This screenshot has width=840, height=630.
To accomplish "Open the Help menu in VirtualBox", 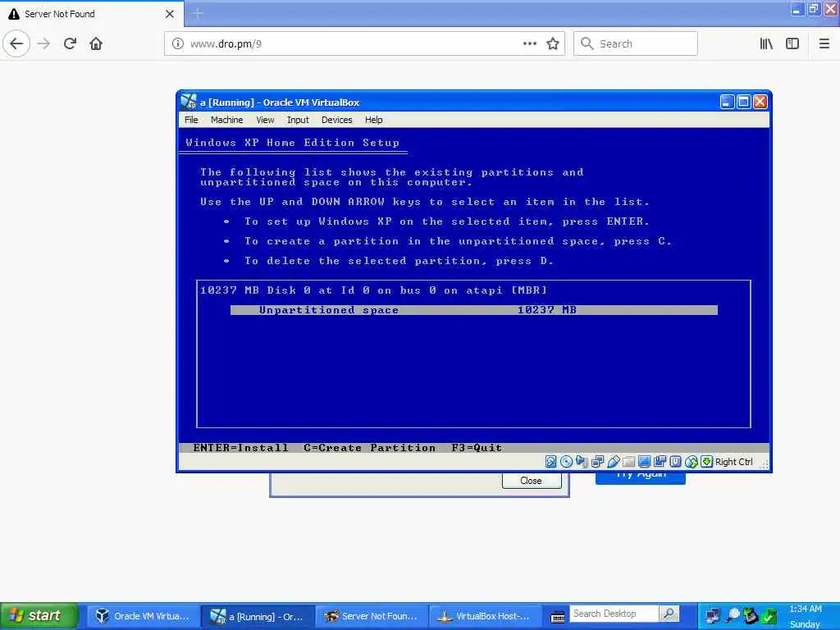I will pos(373,120).
